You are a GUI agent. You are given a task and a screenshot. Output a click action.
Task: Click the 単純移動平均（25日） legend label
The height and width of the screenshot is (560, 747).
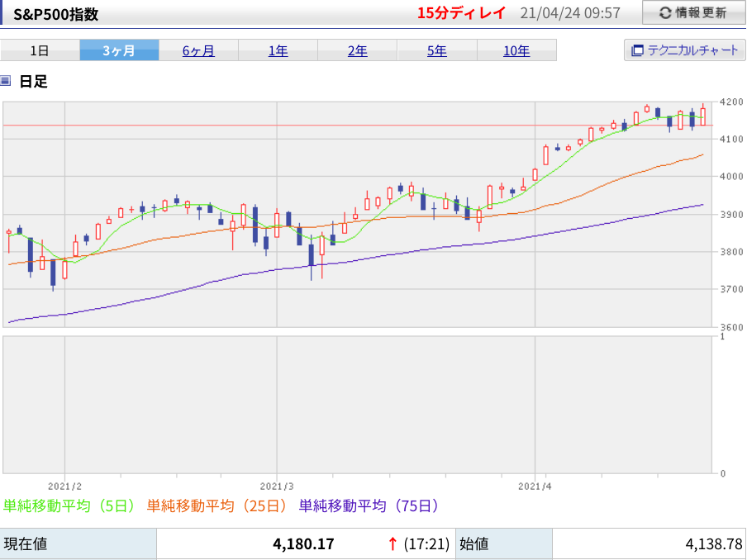click(217, 505)
